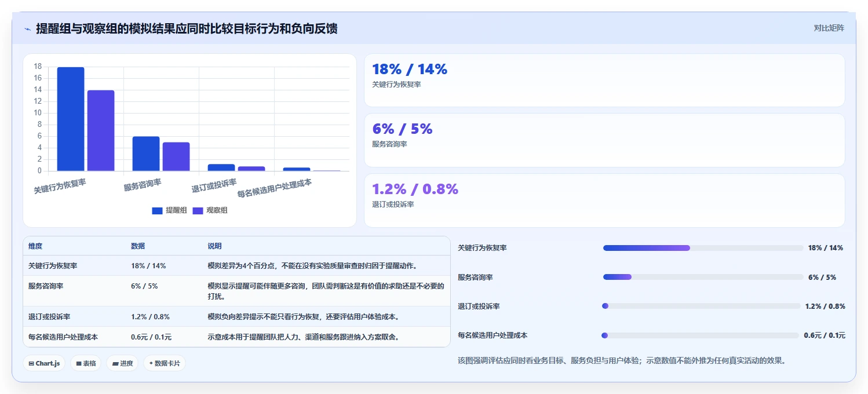
Task: Click the 数据 column header
Action: (138, 246)
